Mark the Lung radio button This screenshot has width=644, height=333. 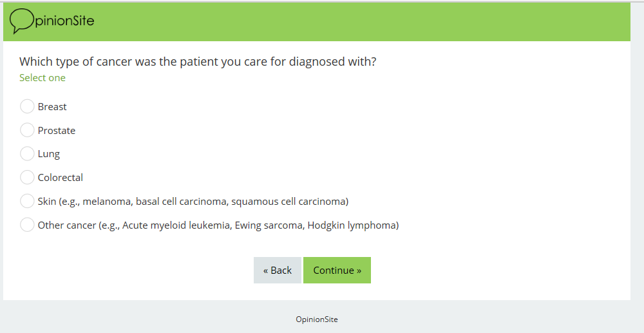coord(27,154)
